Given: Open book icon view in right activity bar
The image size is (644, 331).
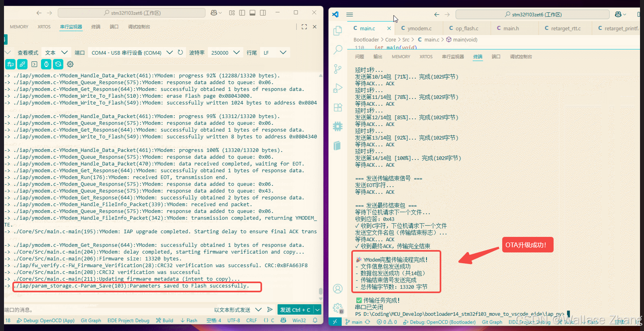Looking at the screenshot, I should tap(338, 146).
